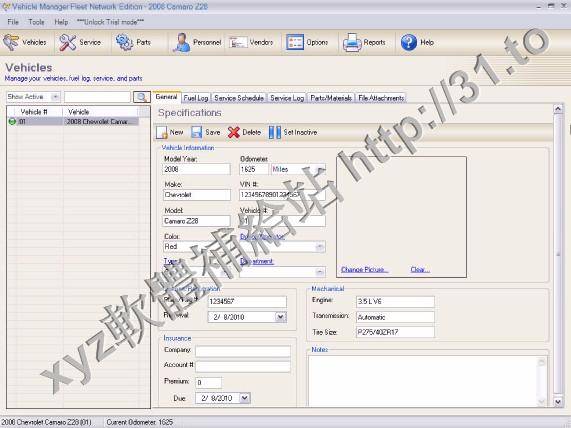Switch to the Service Log tab
The width and height of the screenshot is (571, 428).
[287, 98]
